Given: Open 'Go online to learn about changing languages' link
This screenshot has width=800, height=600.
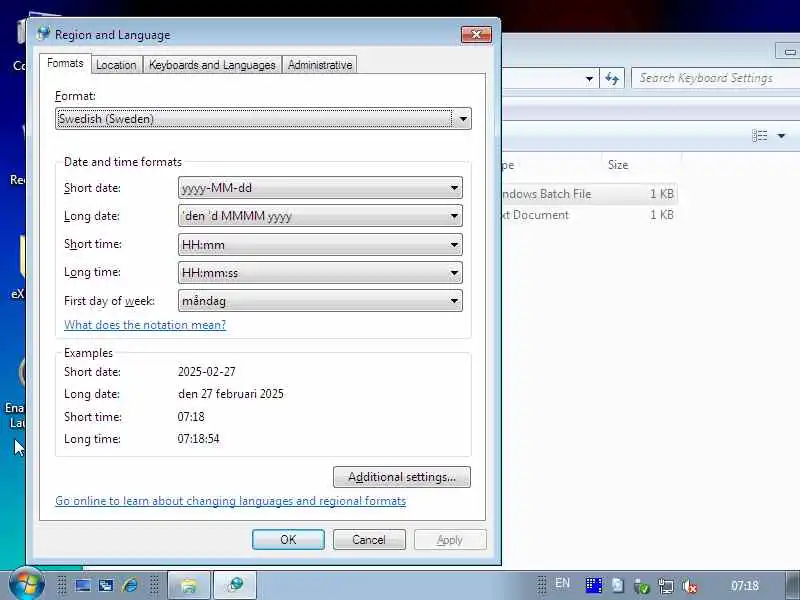Looking at the screenshot, I should point(231,501).
